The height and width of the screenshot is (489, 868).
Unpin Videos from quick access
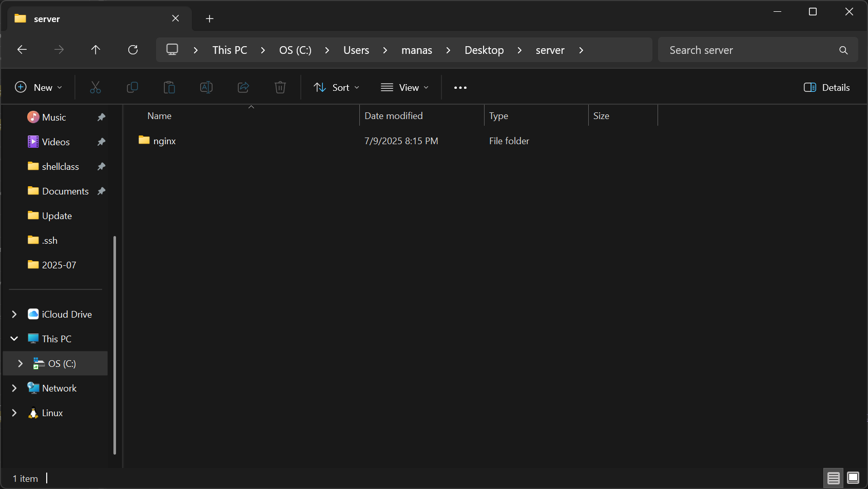pyautogui.click(x=101, y=142)
